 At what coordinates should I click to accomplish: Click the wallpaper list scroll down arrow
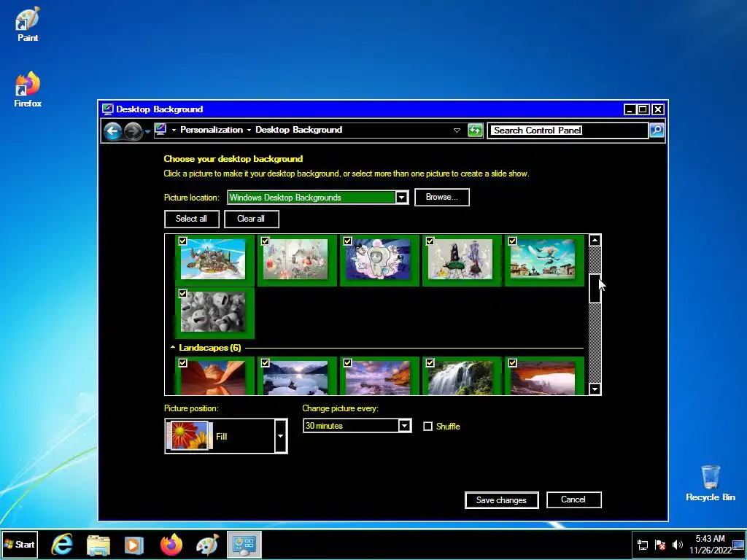coord(595,389)
